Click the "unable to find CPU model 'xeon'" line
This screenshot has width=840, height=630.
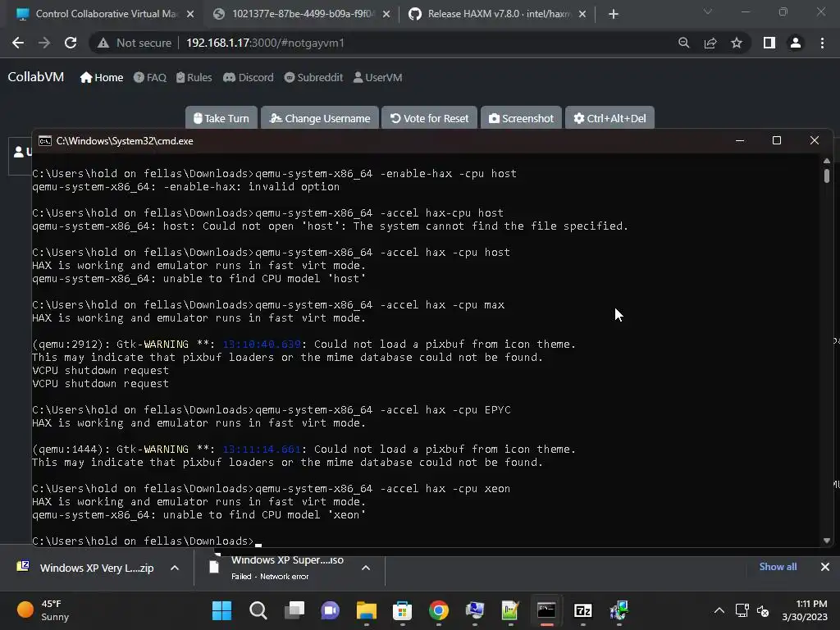(x=199, y=515)
